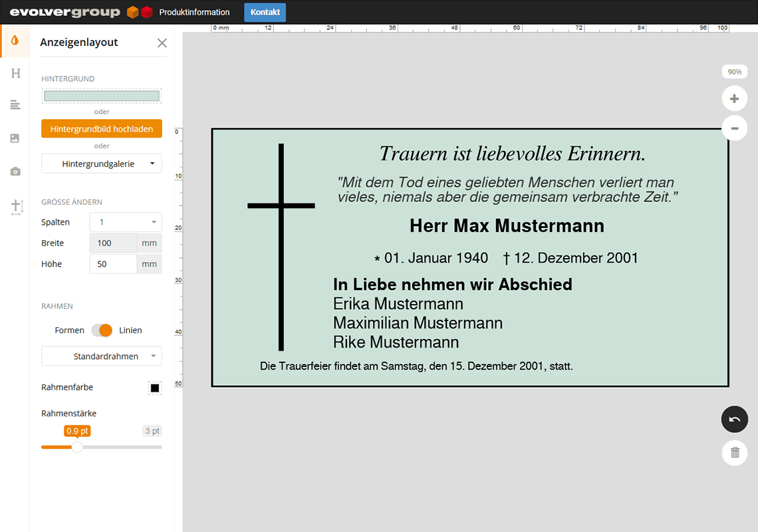The image size is (758, 532).
Task: Click Hintergrundbild hochladen button
Action: click(x=102, y=129)
